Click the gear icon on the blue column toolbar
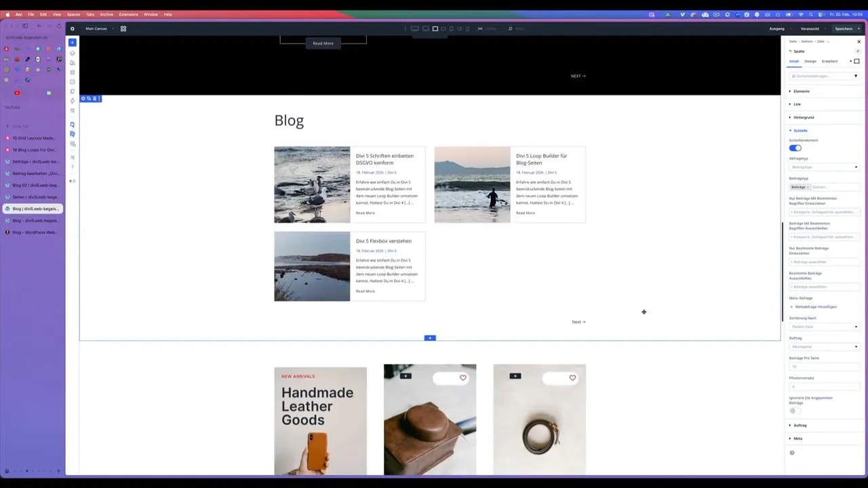This screenshot has width=868, height=488. click(x=83, y=98)
